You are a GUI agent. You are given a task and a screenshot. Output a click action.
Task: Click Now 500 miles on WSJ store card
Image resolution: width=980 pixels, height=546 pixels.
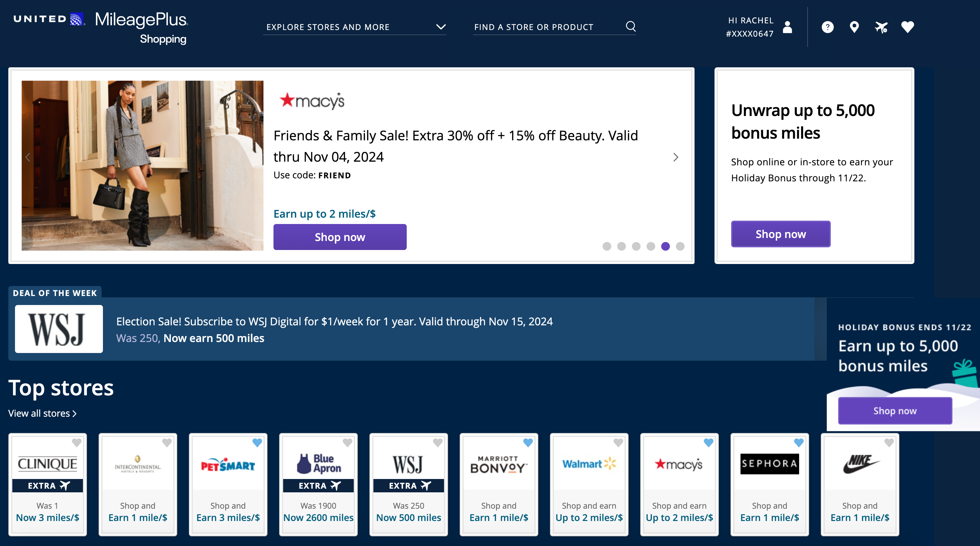coord(409,517)
